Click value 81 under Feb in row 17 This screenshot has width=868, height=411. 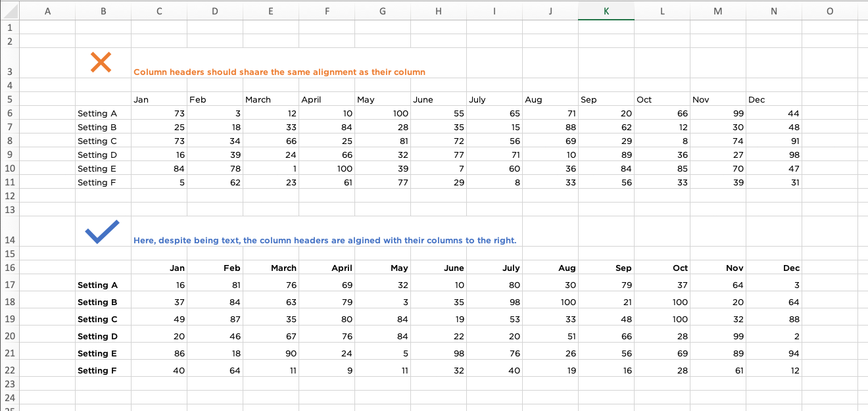(236, 285)
